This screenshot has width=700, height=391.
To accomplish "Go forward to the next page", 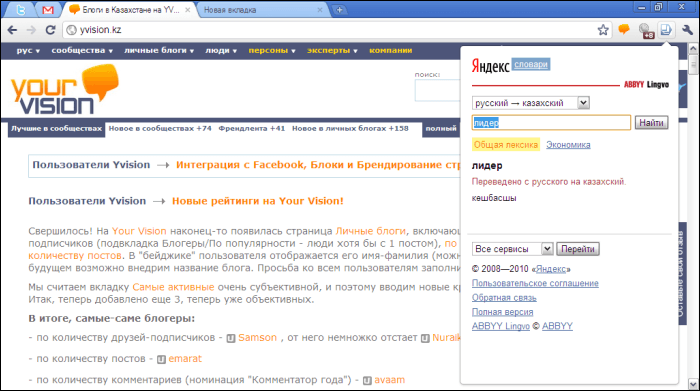I will click(x=31, y=30).
